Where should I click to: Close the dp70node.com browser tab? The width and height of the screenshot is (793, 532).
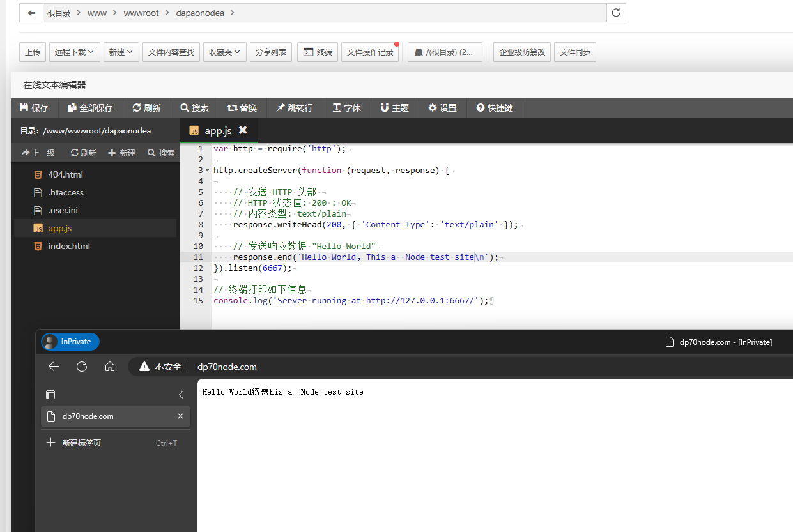click(180, 416)
